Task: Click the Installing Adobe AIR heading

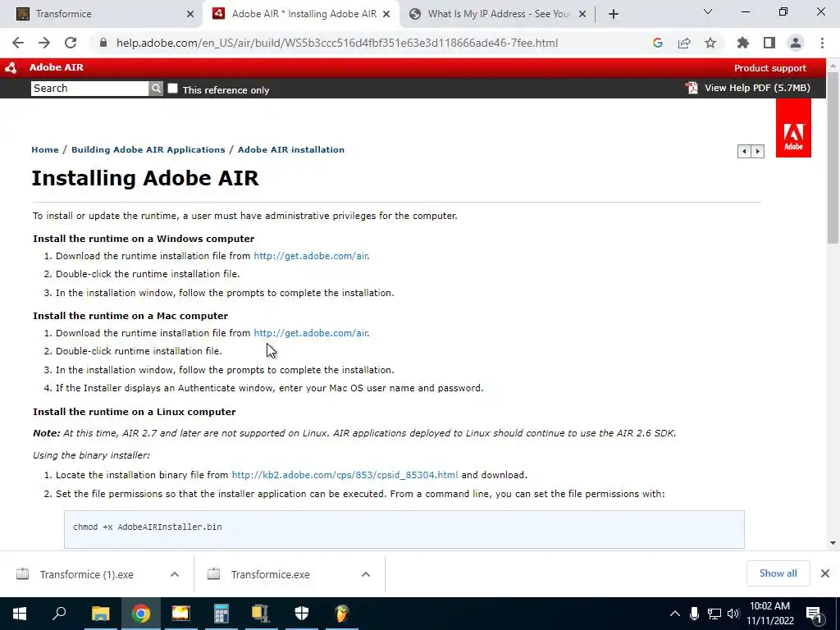Action: [145, 178]
